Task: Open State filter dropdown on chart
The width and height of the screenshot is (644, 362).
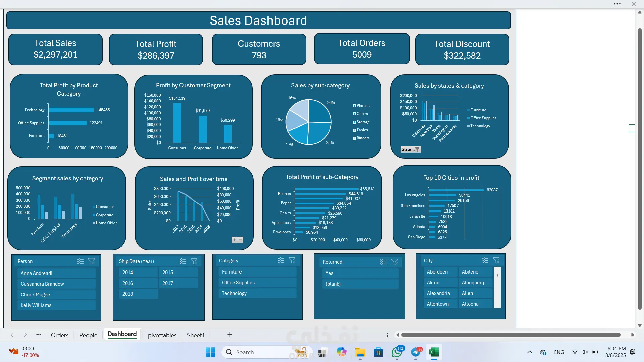Action: (411, 149)
